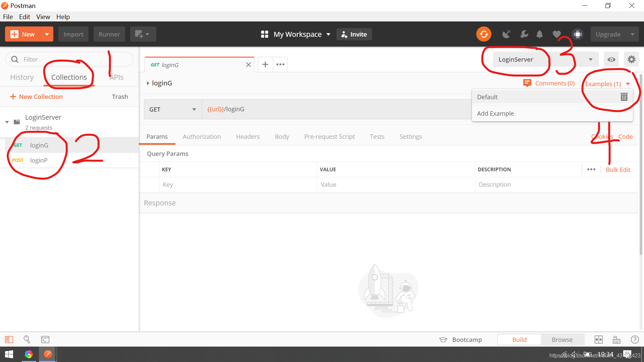Screen dimensions: 644x362
Task: Open the LoginServer environment dropdown
Action: 545,59
